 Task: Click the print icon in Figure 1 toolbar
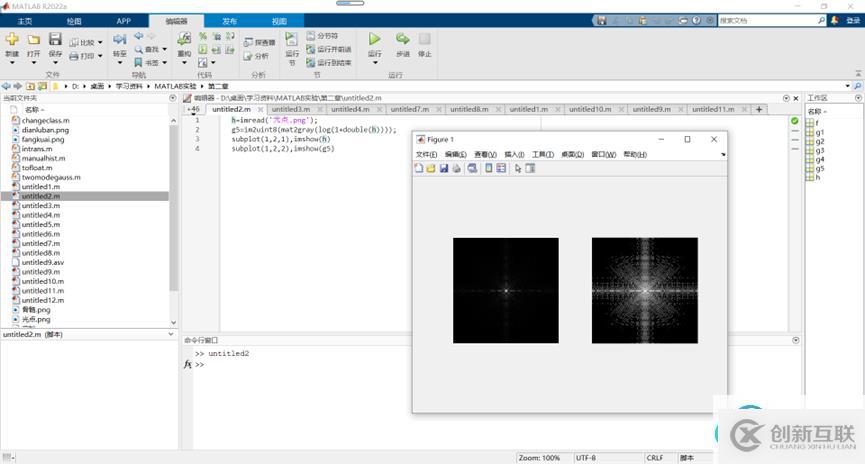[x=456, y=168]
